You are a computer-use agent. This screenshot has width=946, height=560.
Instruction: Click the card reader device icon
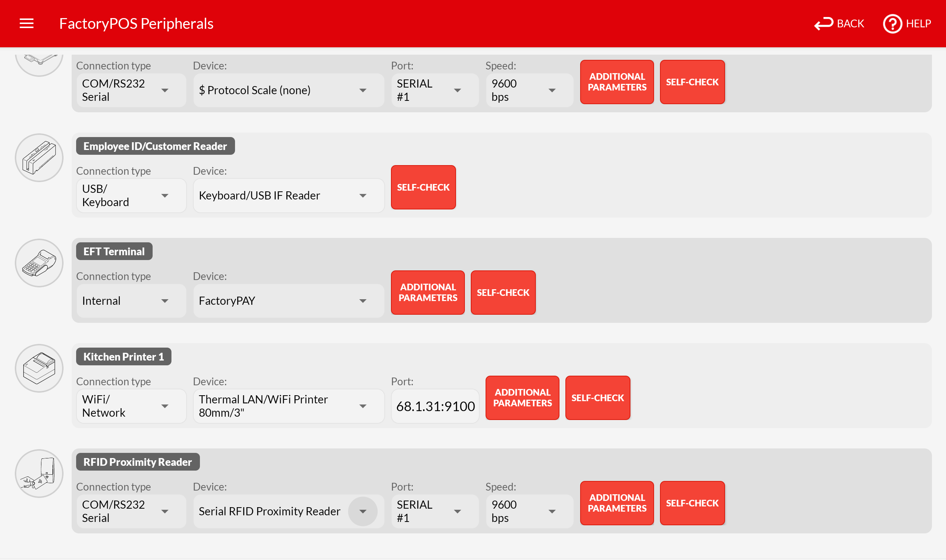pos(39,158)
